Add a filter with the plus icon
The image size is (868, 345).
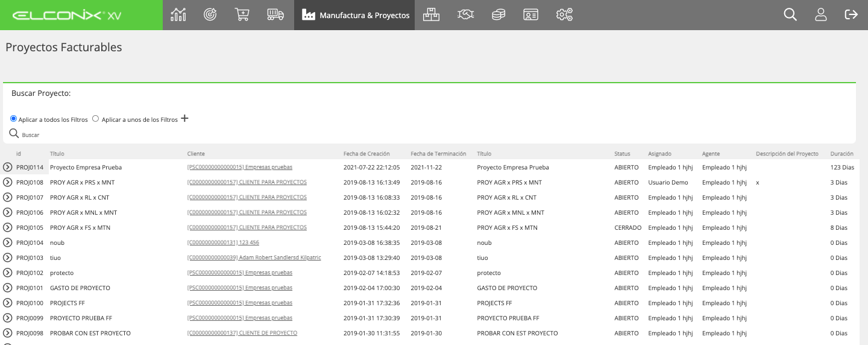(184, 118)
